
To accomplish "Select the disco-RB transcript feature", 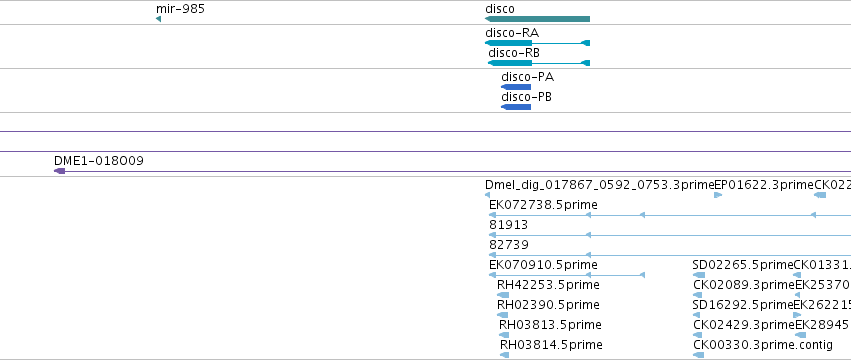I will coord(539,63).
